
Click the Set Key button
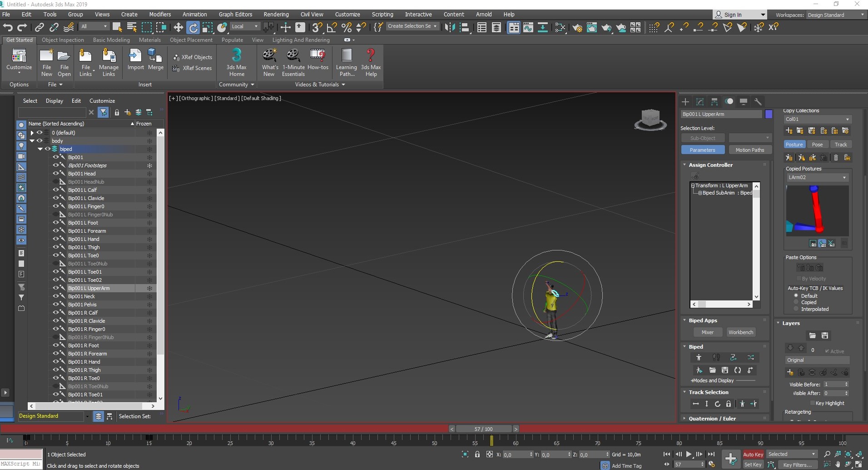[x=753, y=465]
